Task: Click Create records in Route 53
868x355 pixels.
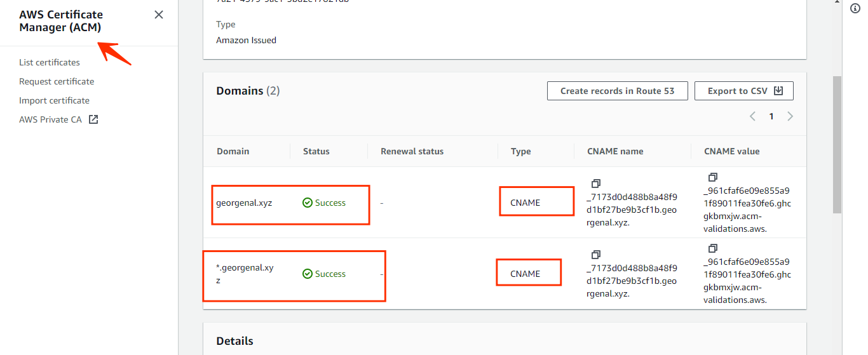Action: point(618,91)
